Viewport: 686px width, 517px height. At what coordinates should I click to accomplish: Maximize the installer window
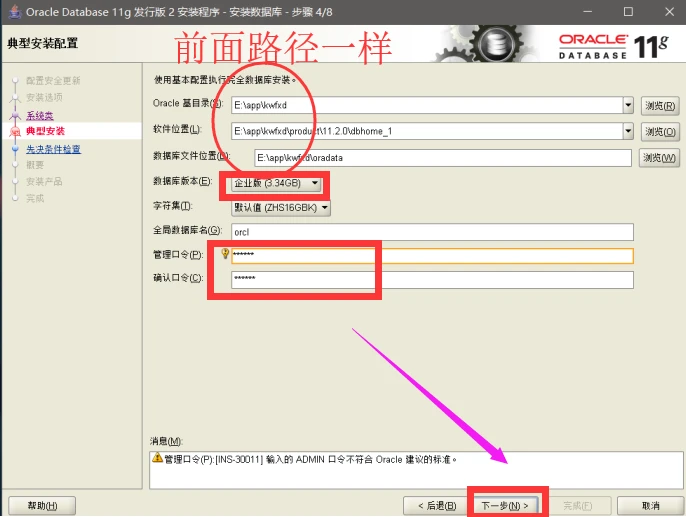tap(628, 12)
